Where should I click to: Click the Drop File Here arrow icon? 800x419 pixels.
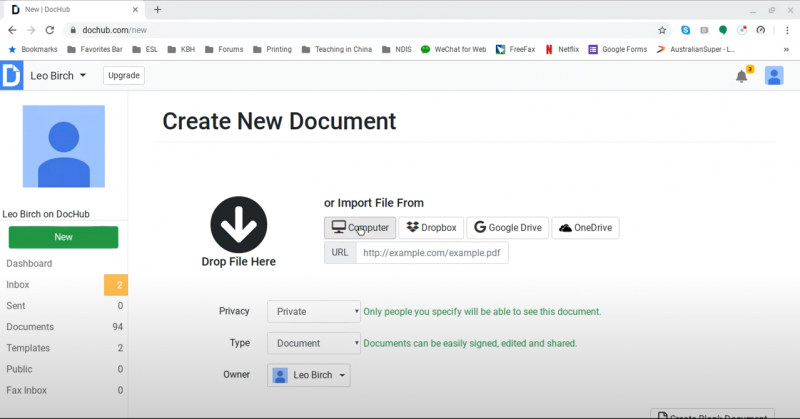tap(238, 223)
